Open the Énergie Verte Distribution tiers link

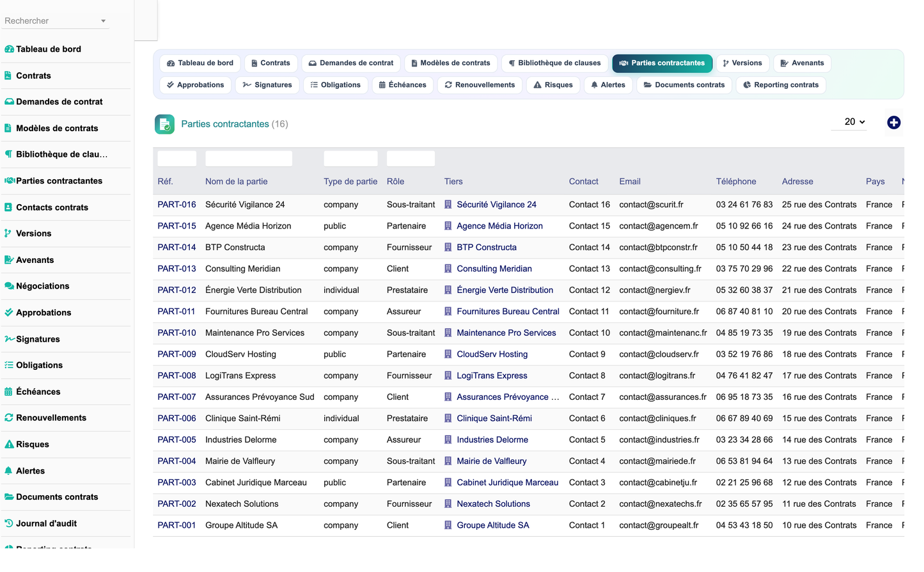[505, 290]
